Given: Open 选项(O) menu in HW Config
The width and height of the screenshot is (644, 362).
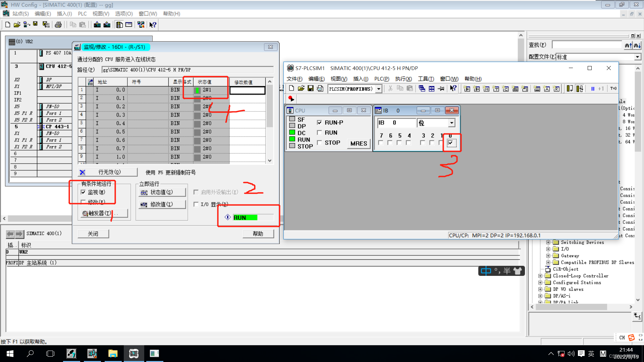Looking at the screenshot, I should click(x=124, y=14).
